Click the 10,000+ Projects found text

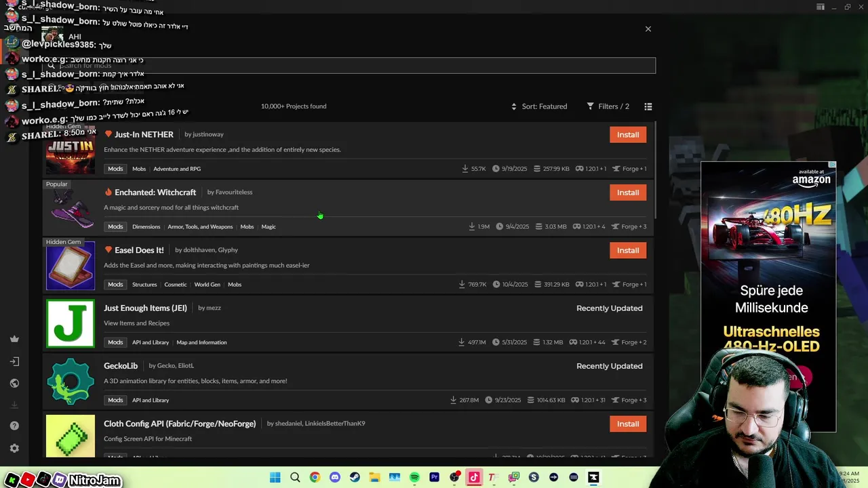tap(294, 106)
